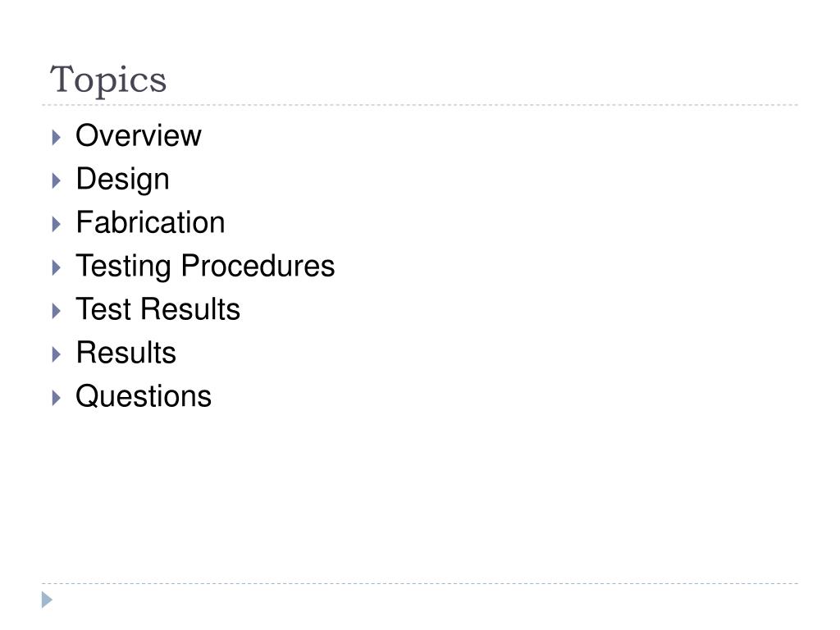Image resolution: width=840 pixels, height=630 pixels.
Task: Select the Fabrication bullet text
Action: 151,222
